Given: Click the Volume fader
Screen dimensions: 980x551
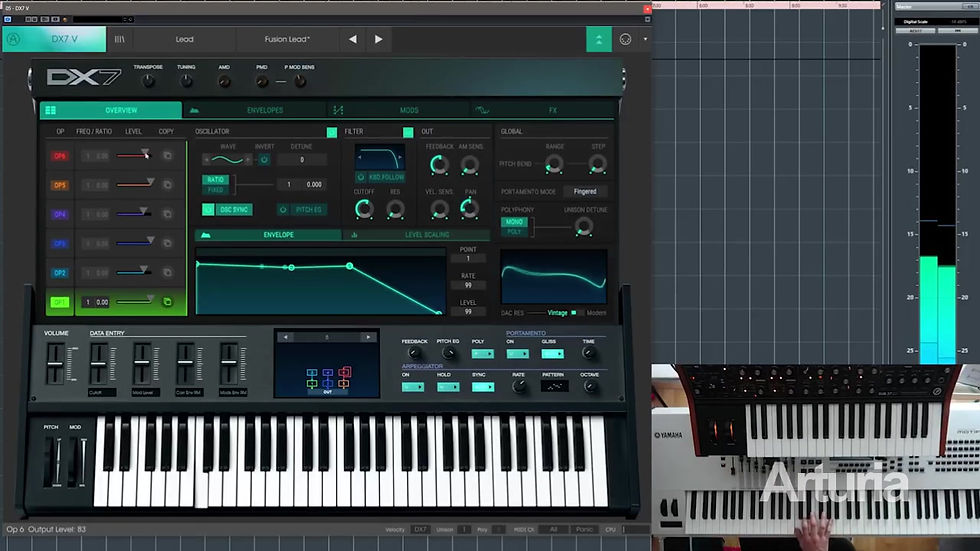Looking at the screenshot, I should (x=56, y=364).
